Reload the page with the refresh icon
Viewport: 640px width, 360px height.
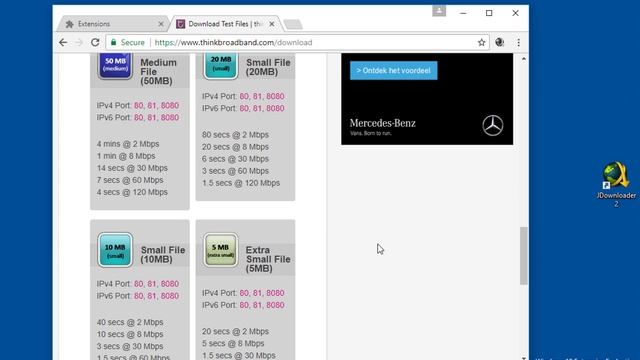tap(95, 42)
